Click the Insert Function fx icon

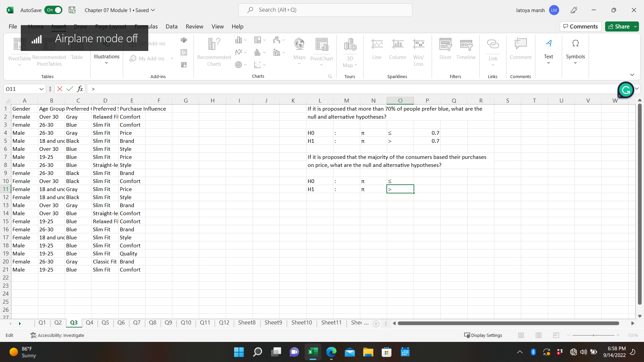[80, 89]
